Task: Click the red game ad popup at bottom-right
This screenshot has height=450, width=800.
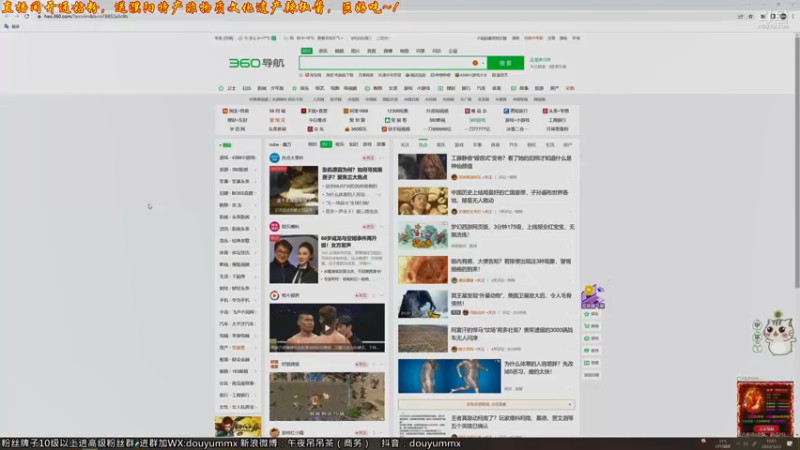Action: click(765, 407)
